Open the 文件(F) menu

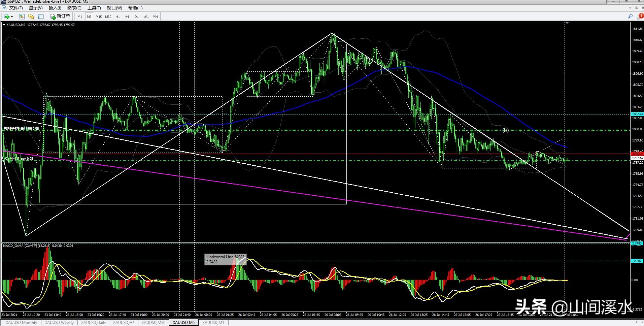click(16, 8)
